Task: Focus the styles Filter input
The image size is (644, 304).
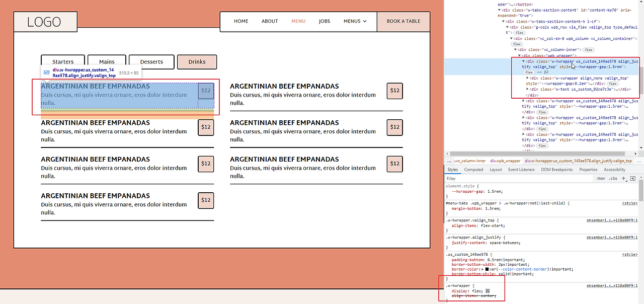Action: click(518, 179)
